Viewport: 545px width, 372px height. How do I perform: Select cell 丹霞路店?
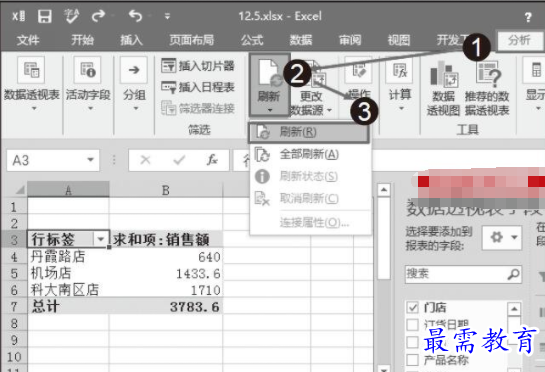[x=68, y=257]
